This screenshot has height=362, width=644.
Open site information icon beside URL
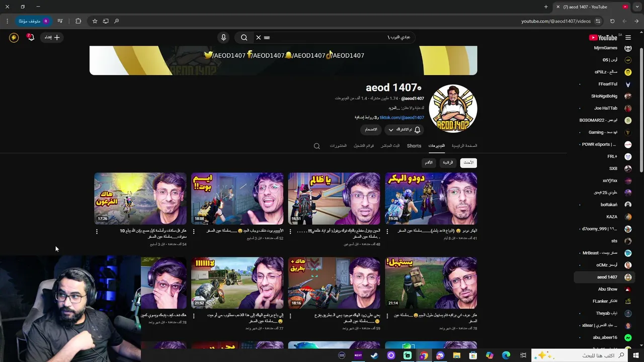pyautogui.click(x=598, y=21)
